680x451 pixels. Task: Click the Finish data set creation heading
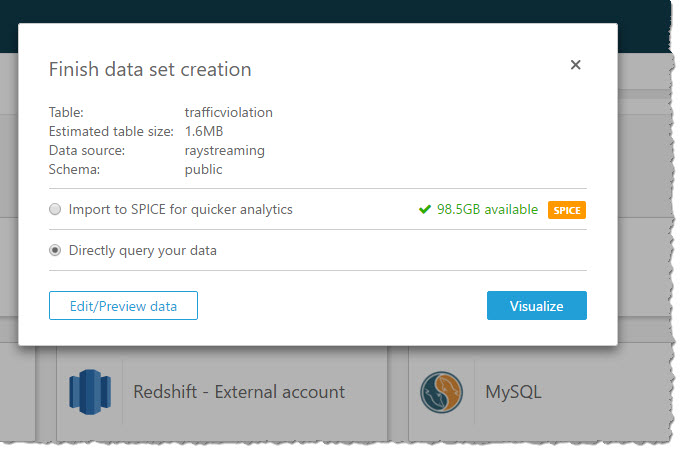click(150, 69)
